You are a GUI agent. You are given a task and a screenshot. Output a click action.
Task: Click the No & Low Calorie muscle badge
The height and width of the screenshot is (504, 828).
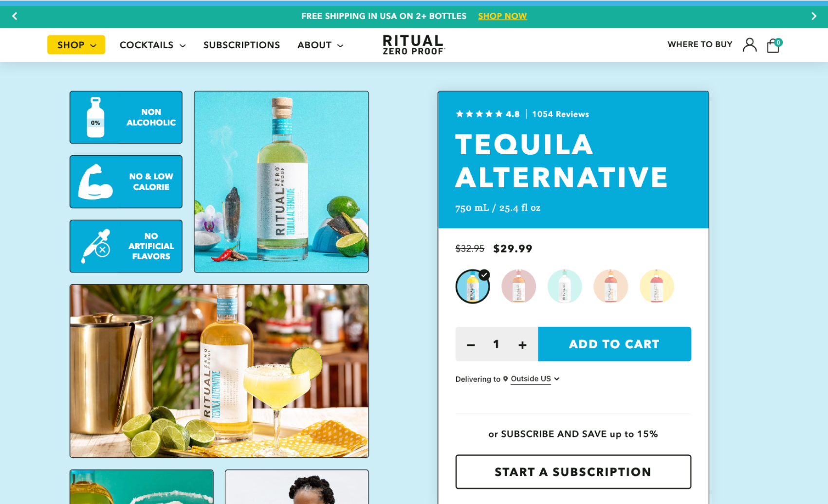click(126, 182)
